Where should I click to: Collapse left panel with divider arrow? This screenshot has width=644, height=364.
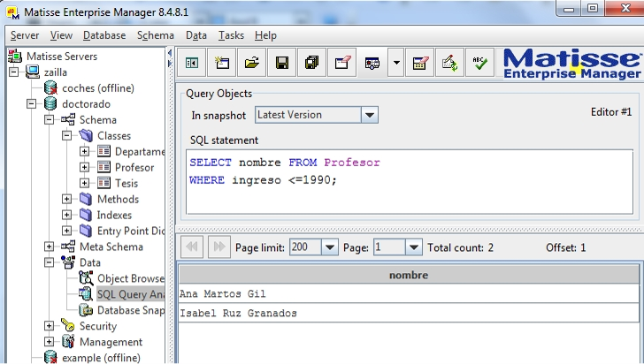pos(170,53)
